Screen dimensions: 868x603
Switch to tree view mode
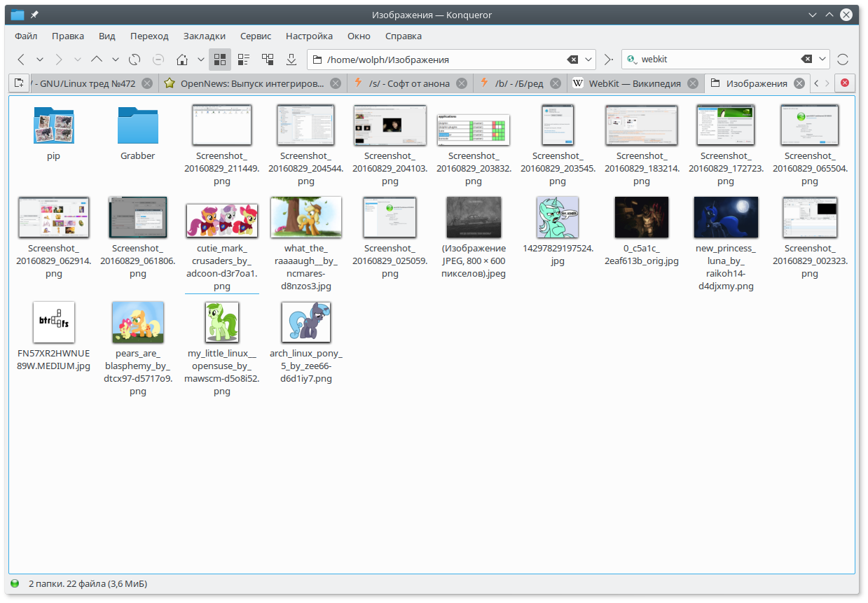268,60
